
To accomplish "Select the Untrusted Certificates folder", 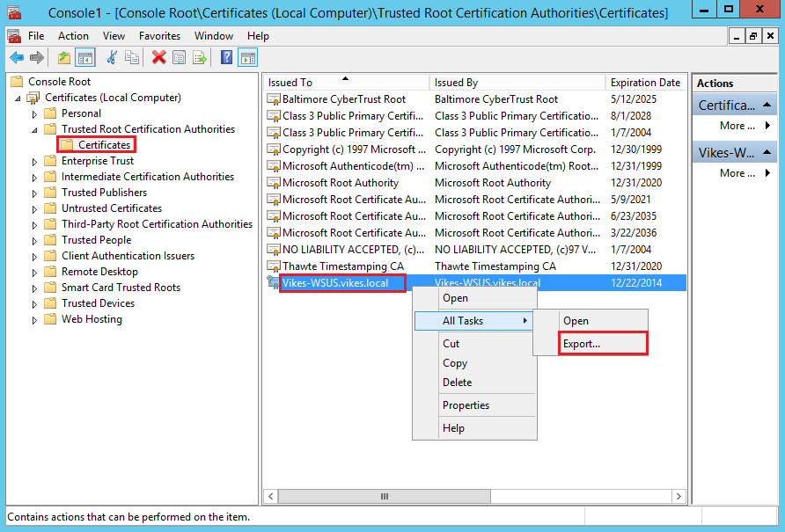I will point(111,208).
